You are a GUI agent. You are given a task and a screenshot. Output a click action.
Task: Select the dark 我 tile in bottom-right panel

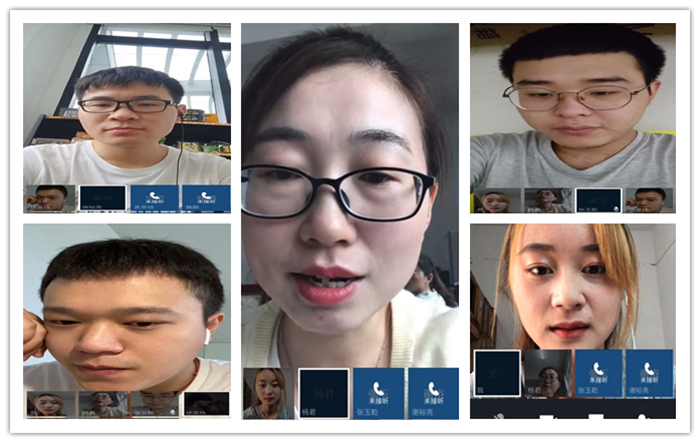(497, 373)
